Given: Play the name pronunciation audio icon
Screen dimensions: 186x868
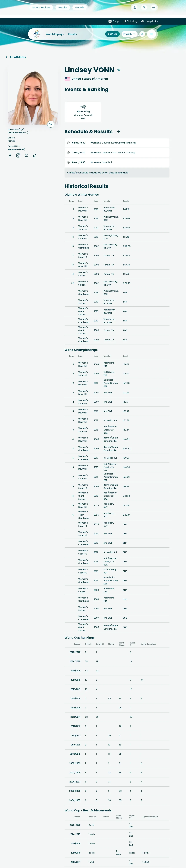Looking at the screenshot, I should (x=118, y=70).
